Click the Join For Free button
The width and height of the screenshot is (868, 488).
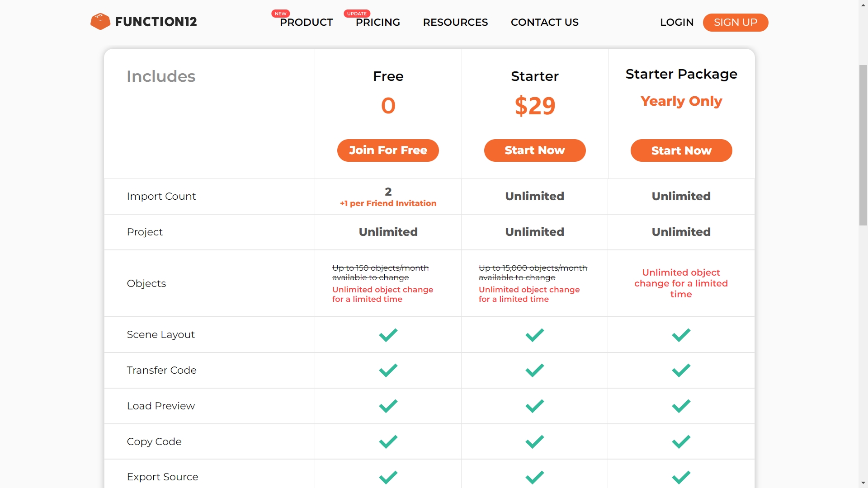click(388, 150)
